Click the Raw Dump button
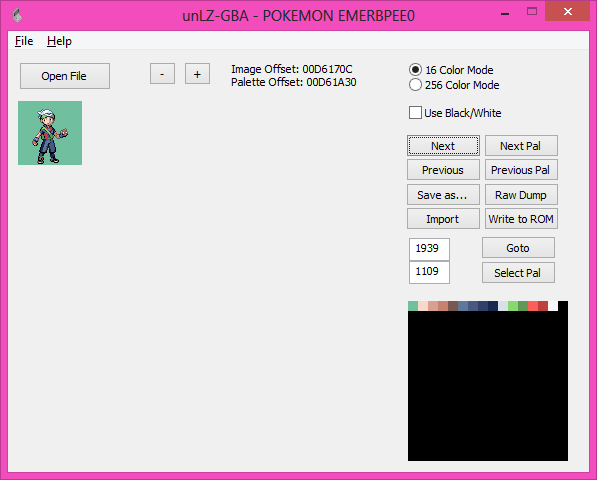The image size is (597, 480). coord(521,195)
